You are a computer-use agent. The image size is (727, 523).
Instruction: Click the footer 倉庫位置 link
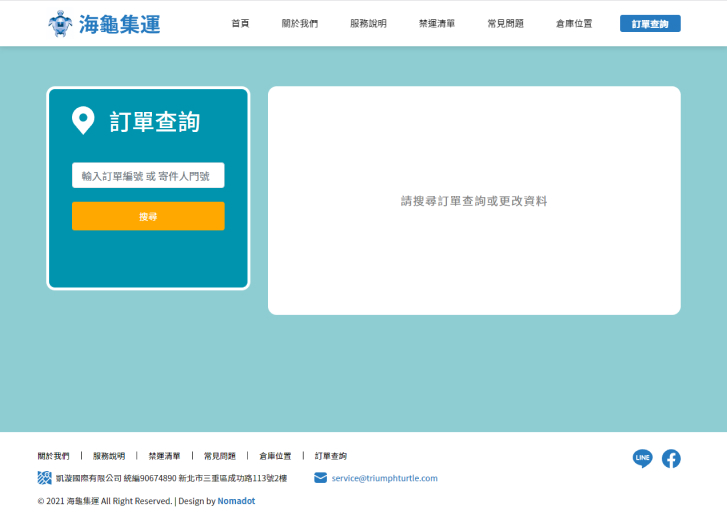tap(275, 456)
